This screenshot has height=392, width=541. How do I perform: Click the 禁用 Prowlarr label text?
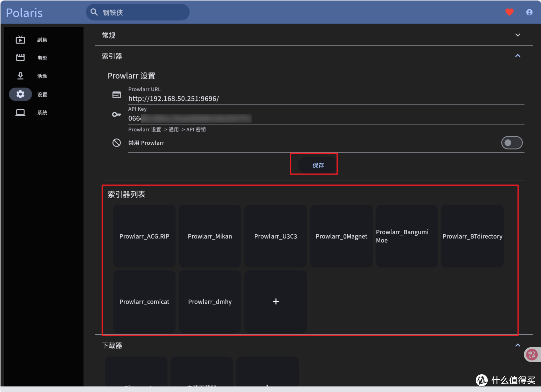pyautogui.click(x=146, y=143)
